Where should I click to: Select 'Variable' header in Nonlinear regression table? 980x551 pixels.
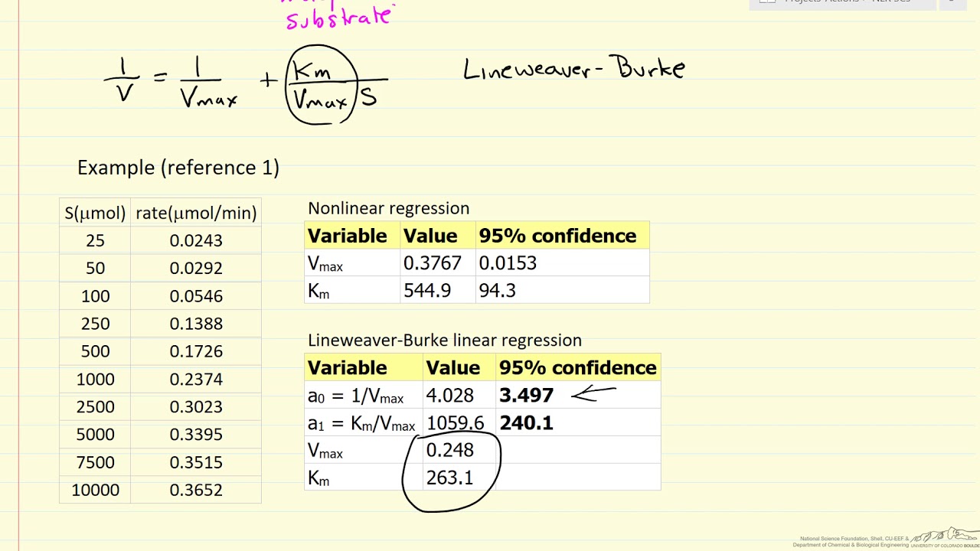click(x=347, y=236)
